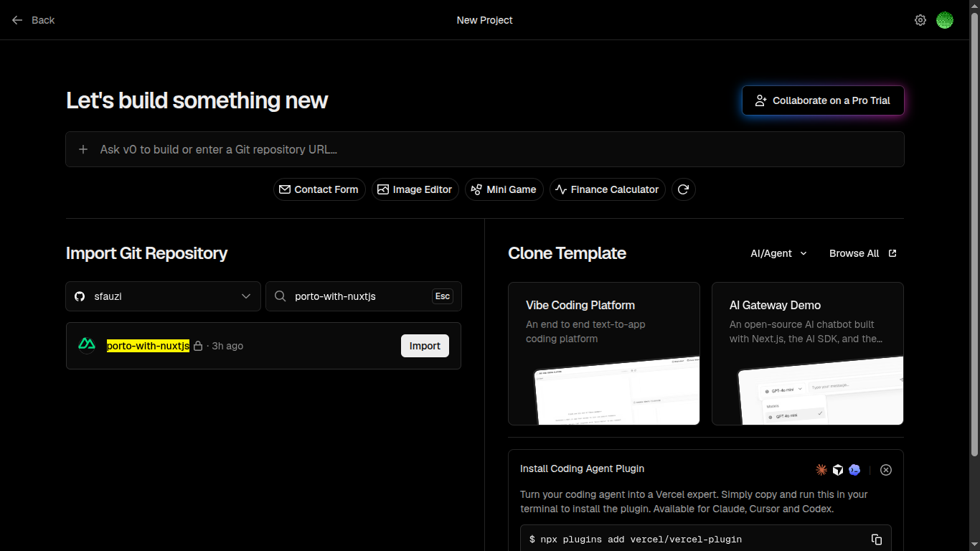Click the GitHub logo in account selector
Viewport: 980px width, 551px height.
coord(80,296)
